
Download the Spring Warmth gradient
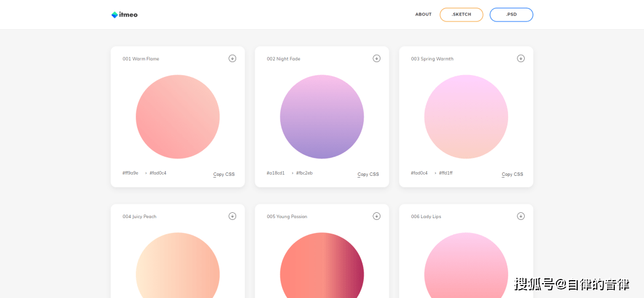coord(521,58)
